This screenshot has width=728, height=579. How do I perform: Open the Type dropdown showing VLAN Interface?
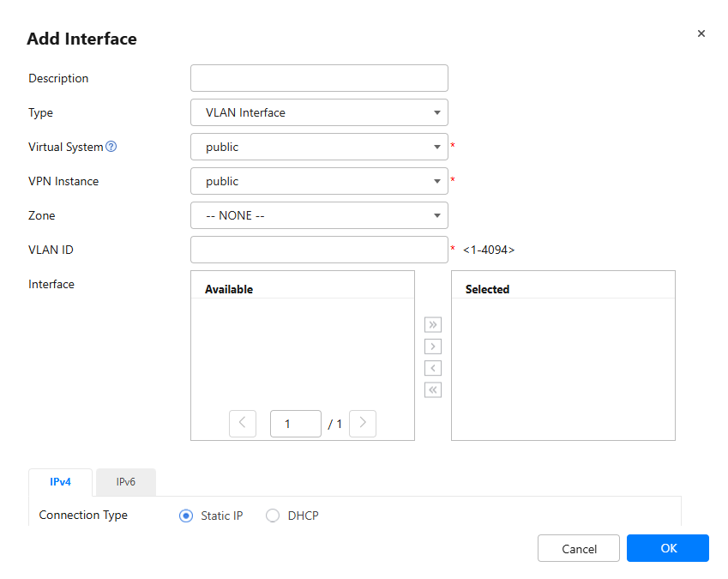(319, 112)
